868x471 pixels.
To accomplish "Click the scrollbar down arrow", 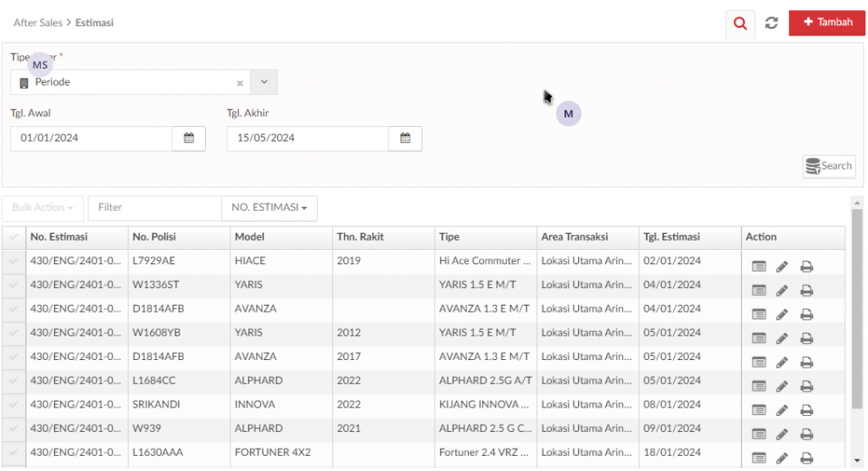I will (857, 461).
